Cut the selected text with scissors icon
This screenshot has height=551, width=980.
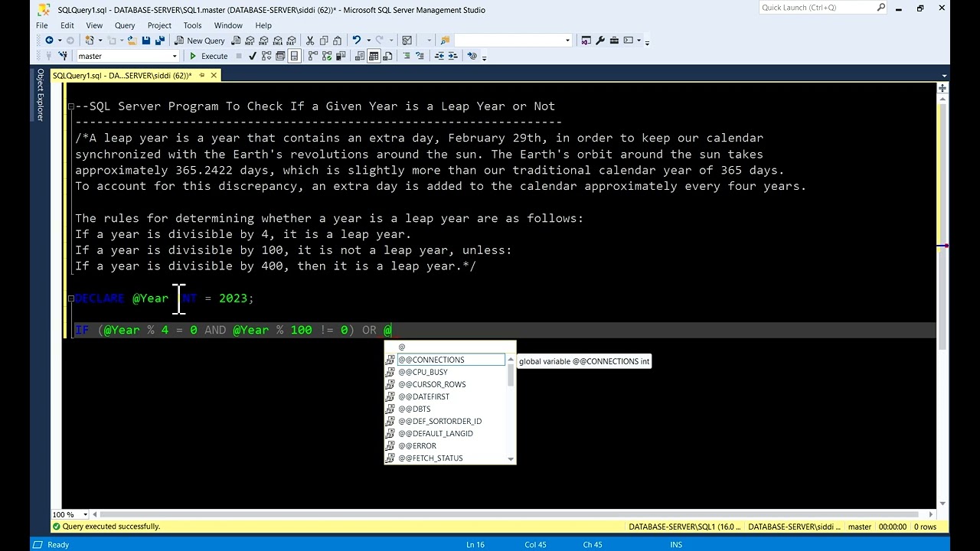click(x=310, y=40)
